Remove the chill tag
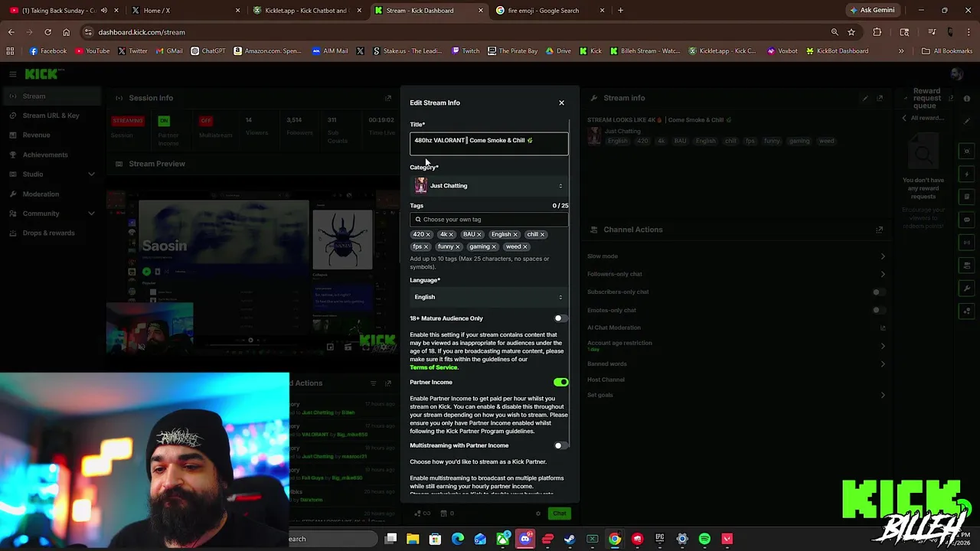The height and width of the screenshot is (551, 980). 542,234
